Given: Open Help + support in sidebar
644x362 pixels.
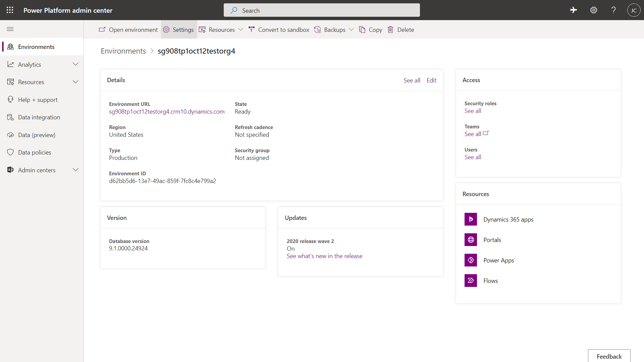Looking at the screenshot, I should point(42,100).
